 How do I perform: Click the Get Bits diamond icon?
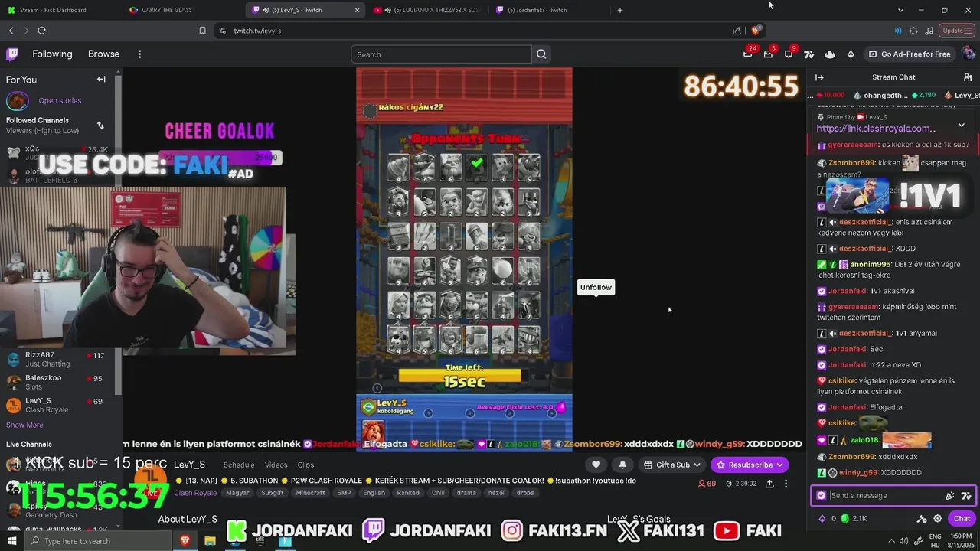pyautogui.click(x=851, y=54)
